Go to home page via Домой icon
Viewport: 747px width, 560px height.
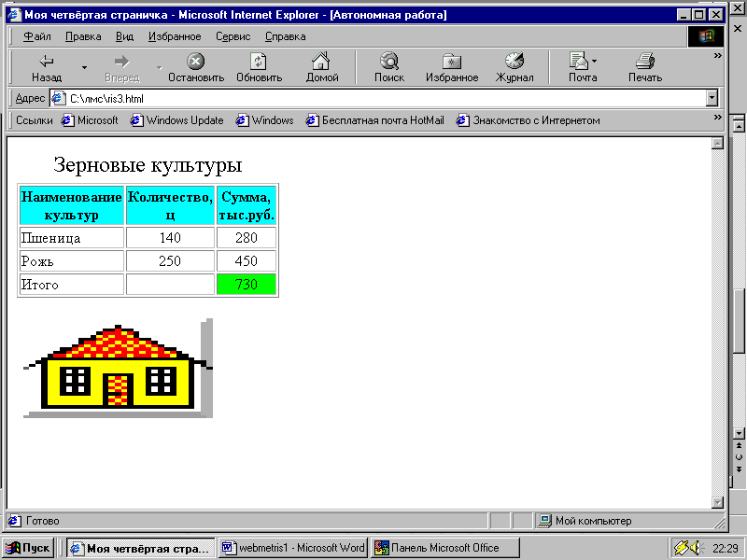tap(322, 67)
